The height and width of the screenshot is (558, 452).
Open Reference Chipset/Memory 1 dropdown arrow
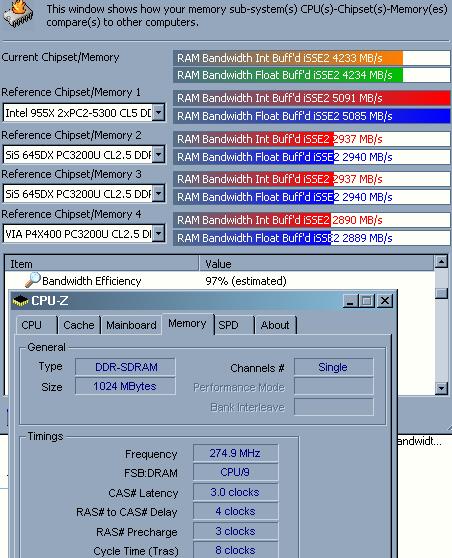[x=158, y=112]
